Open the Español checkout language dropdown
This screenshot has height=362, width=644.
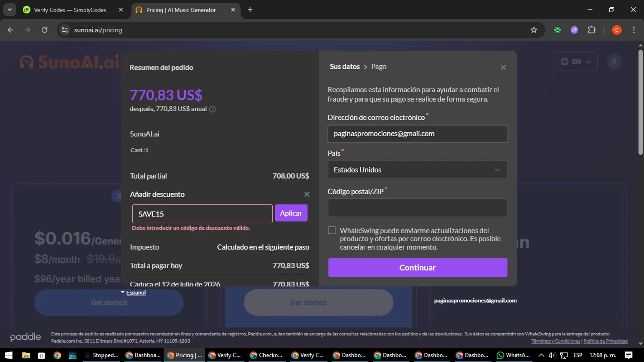(134, 292)
